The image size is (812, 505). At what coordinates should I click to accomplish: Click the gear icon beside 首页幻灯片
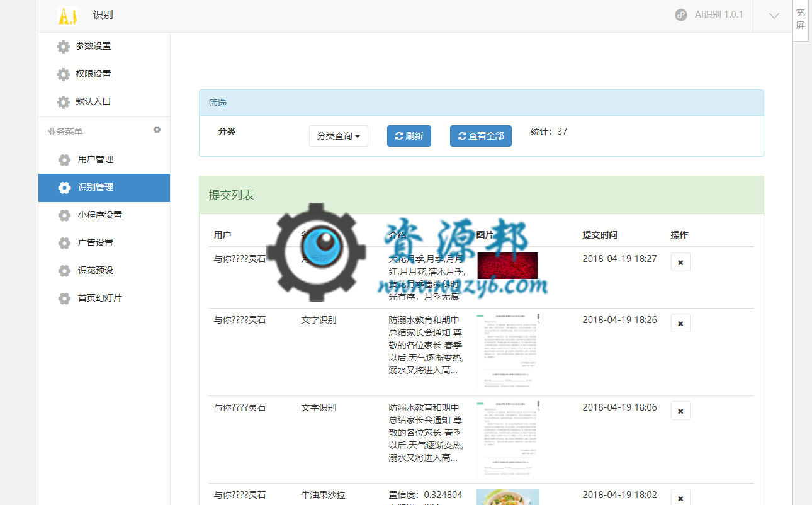click(x=64, y=298)
